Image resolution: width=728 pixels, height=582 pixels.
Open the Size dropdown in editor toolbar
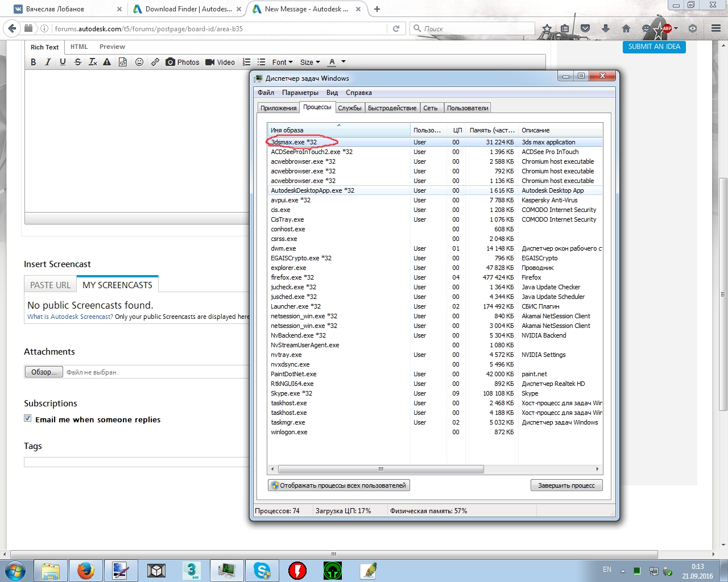tap(310, 62)
